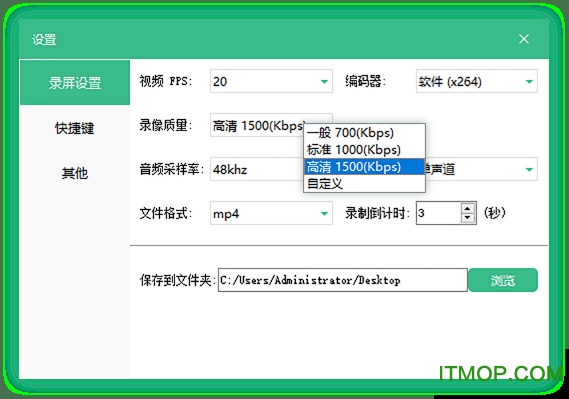Select 高清 1500(Kbps) in the list

click(x=364, y=167)
